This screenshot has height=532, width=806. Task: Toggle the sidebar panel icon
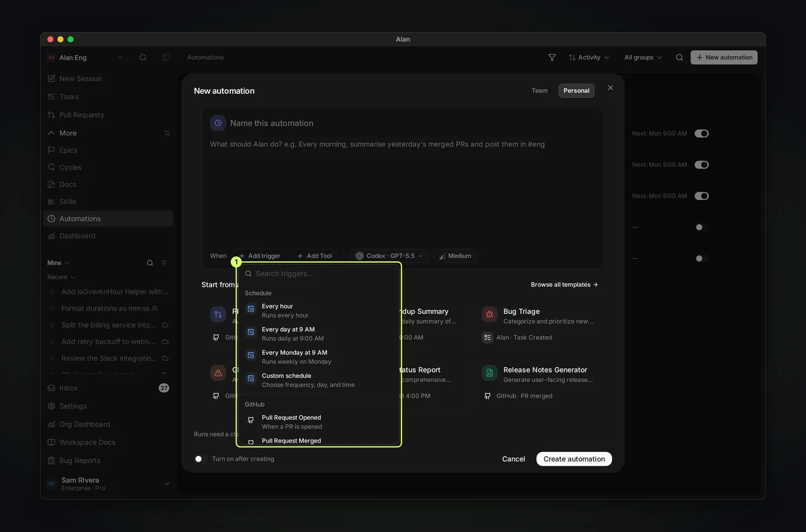point(166,57)
